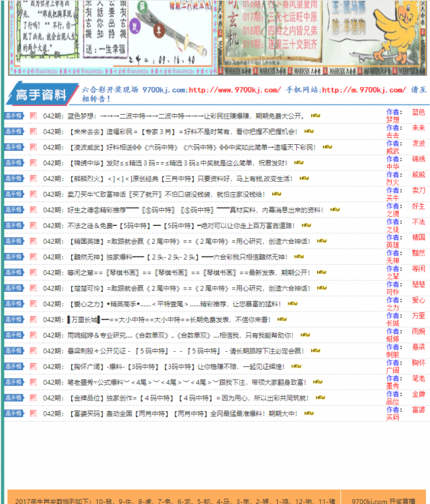This screenshot has height=504, width=430.
Task: Open the 锦绣中华 精选3码 post
Action: [166, 163]
